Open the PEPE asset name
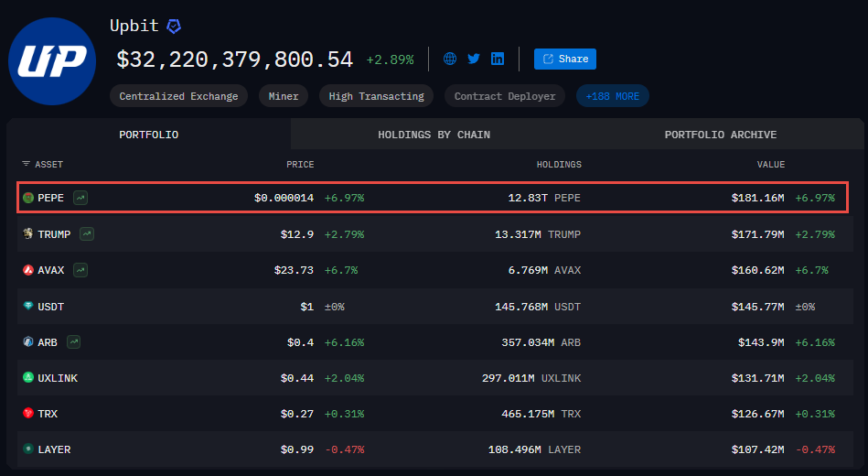 pos(51,198)
